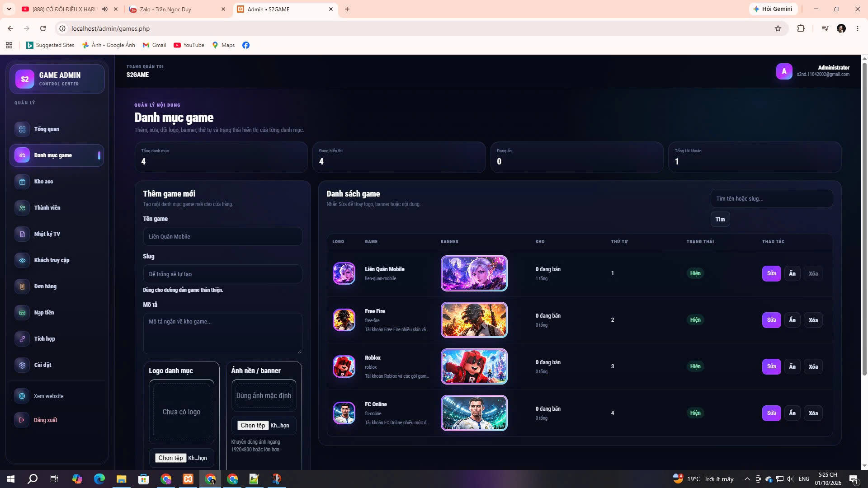Choose file for Ảnh nền / banner
Viewport: 868px width, 488px height.
253,425
